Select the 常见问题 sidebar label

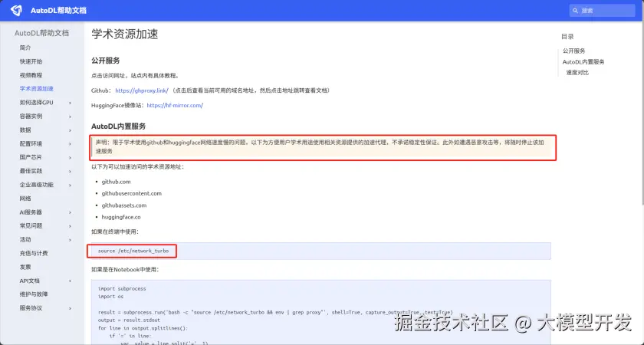31,226
